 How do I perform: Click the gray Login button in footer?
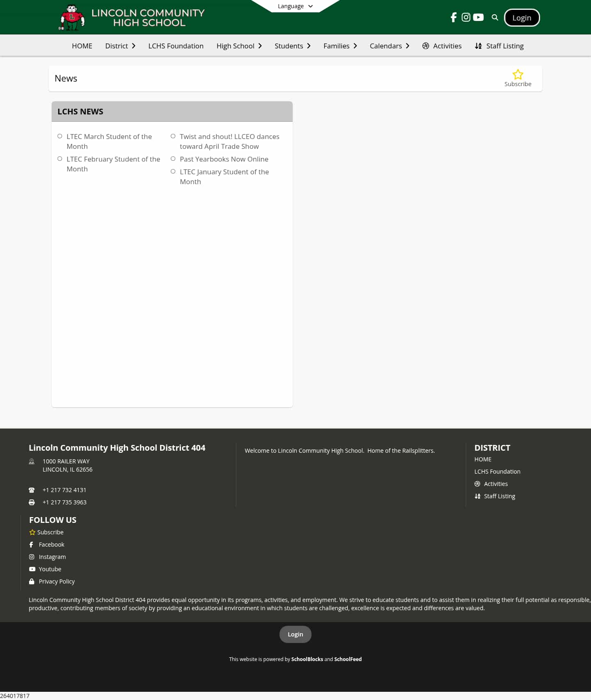click(295, 634)
